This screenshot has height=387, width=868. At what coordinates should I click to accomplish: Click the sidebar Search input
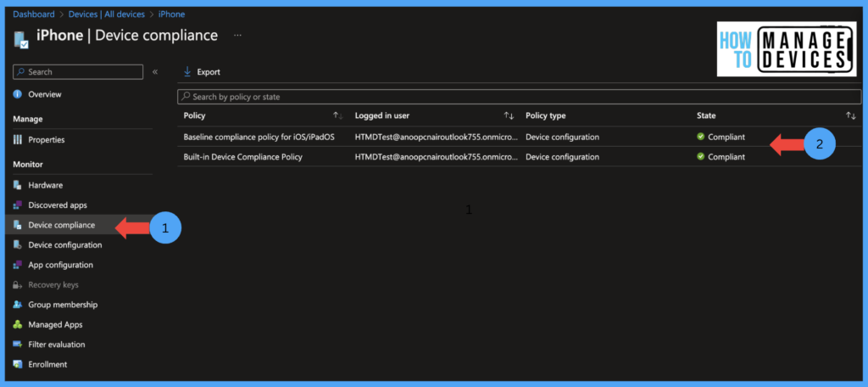click(78, 72)
